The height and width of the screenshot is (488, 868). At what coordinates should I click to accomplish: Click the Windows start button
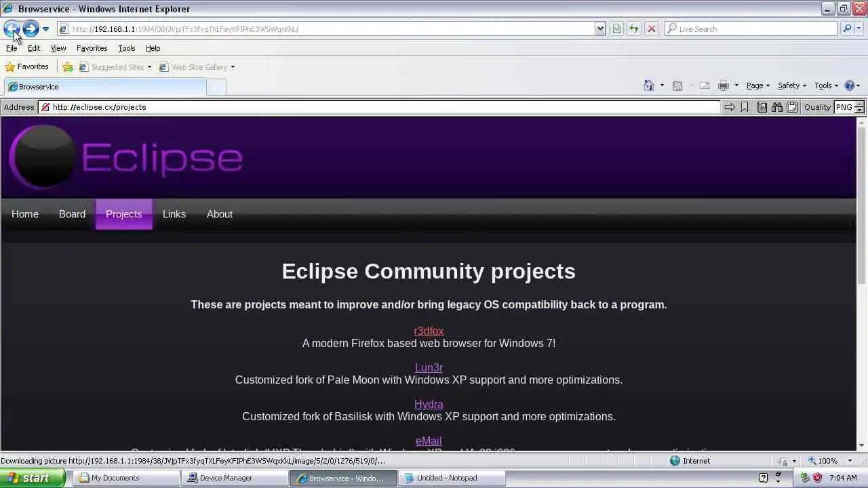[33, 478]
